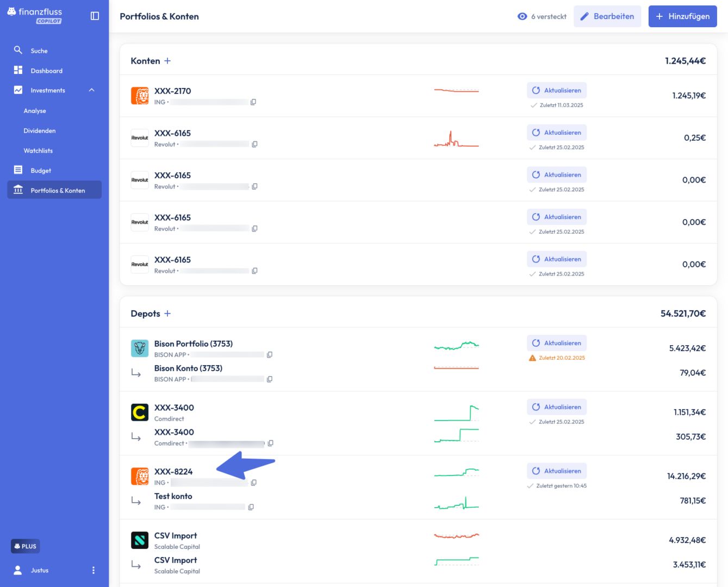The image size is (728, 587).
Task: Click the ING logo of depot XXX-8224
Action: (x=140, y=476)
